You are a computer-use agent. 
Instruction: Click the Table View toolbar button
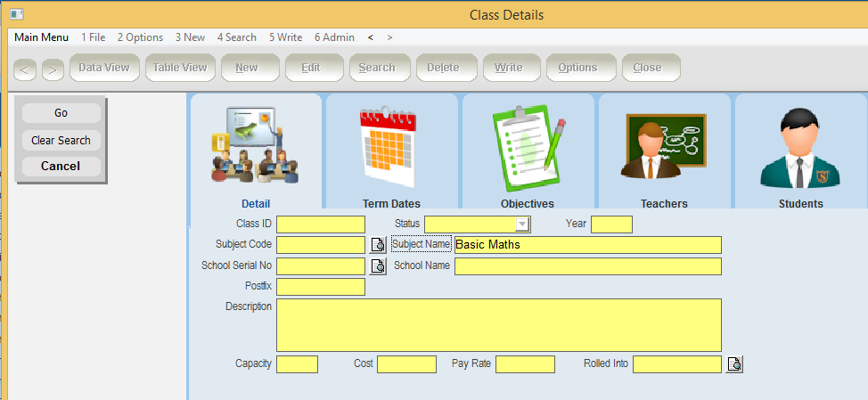(180, 68)
